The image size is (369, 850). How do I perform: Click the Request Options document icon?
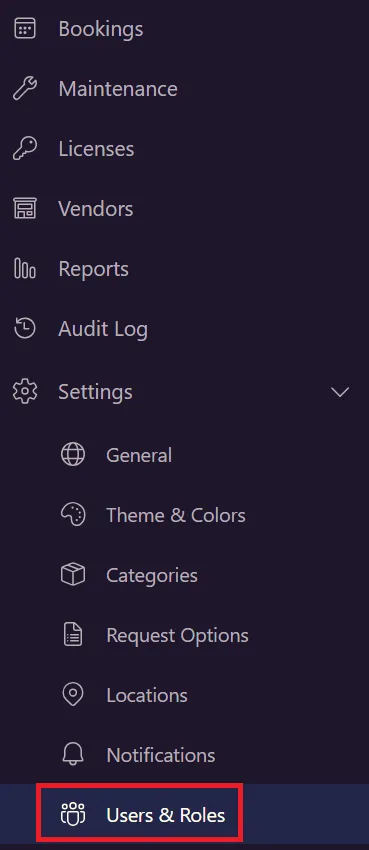[73, 635]
